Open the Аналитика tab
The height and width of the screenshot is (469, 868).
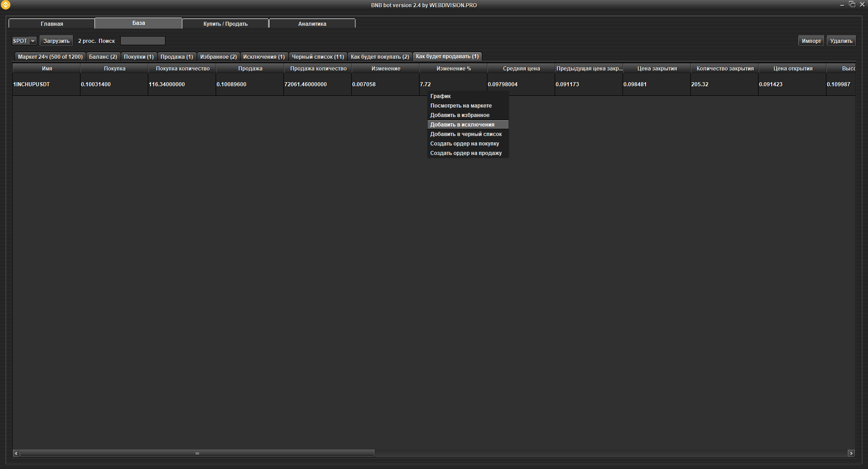coord(312,23)
